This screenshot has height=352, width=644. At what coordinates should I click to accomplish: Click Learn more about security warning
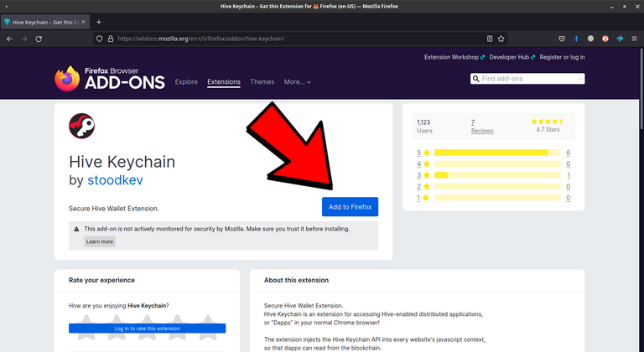point(100,241)
